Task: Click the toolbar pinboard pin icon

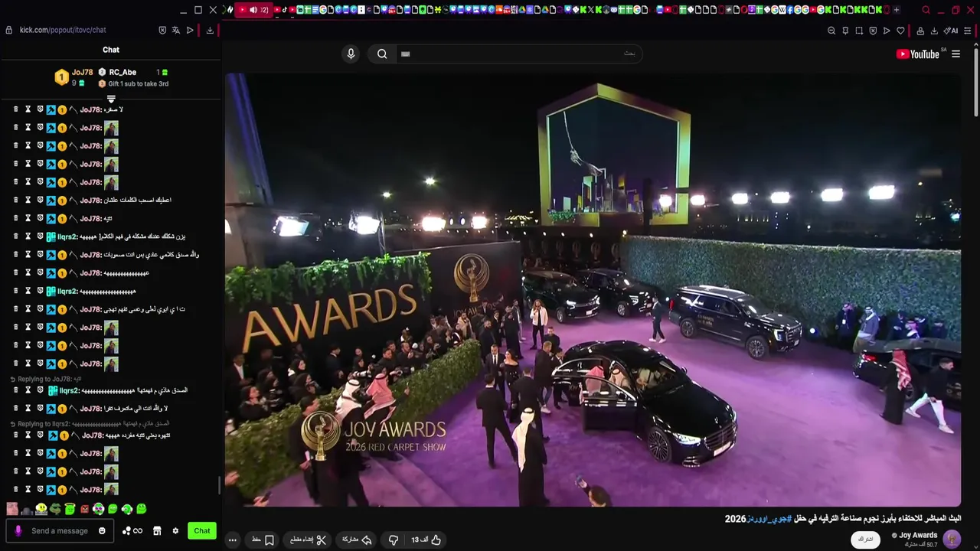Action: (845, 31)
